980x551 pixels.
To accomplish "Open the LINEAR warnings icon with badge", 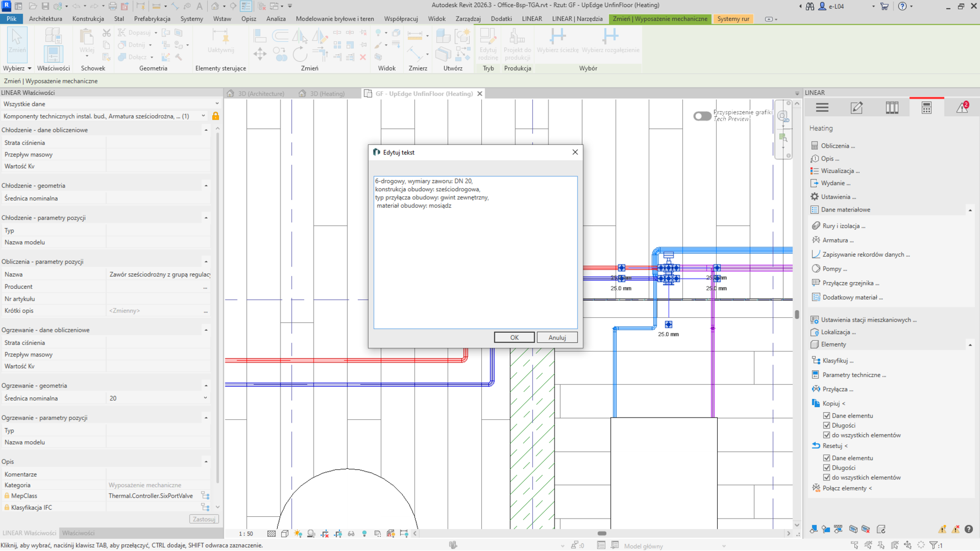I will click(962, 108).
